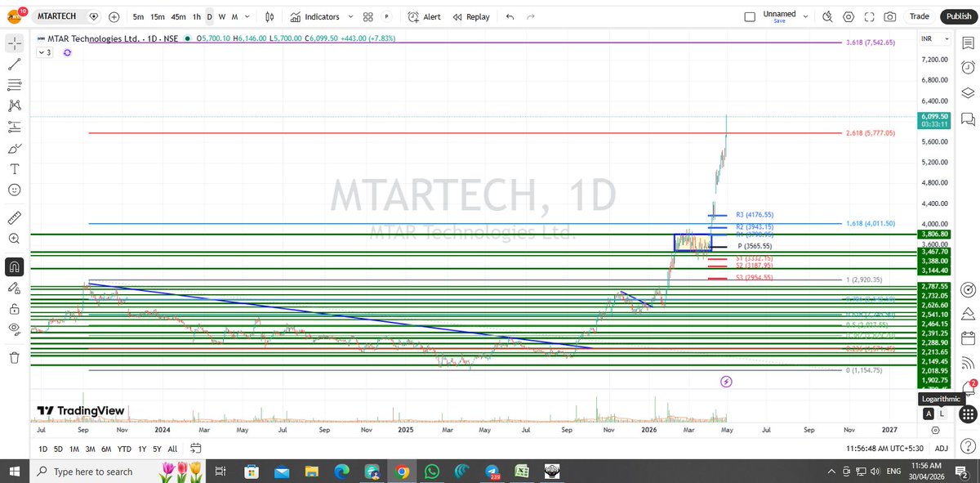The width and height of the screenshot is (980, 483).
Task: Switch to the 15m interval
Action: (x=158, y=16)
